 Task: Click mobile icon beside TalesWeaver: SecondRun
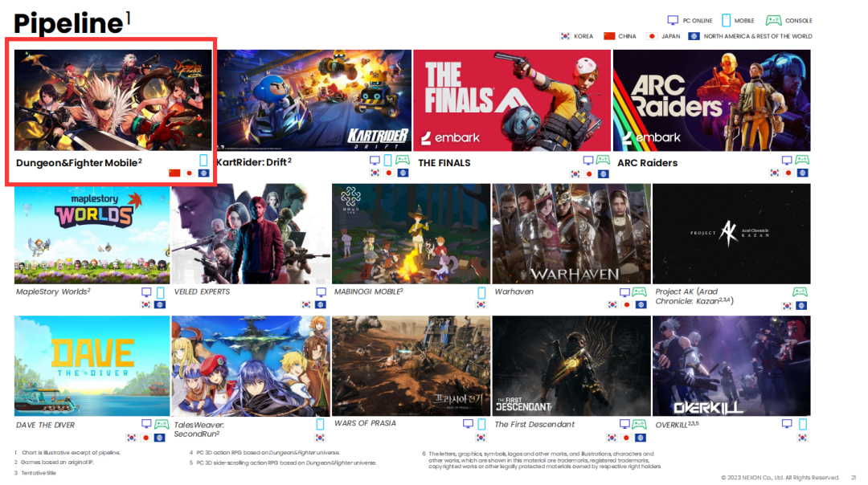(320, 424)
